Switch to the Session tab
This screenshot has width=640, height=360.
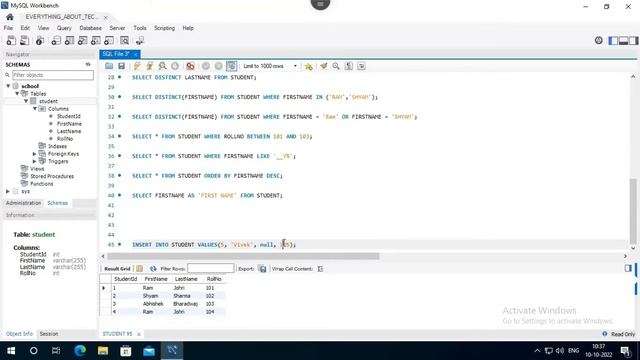[49, 334]
